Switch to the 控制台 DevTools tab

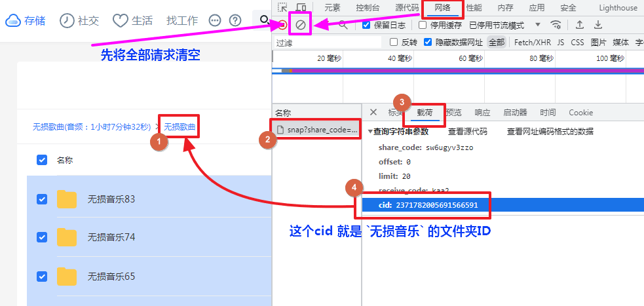point(368,8)
